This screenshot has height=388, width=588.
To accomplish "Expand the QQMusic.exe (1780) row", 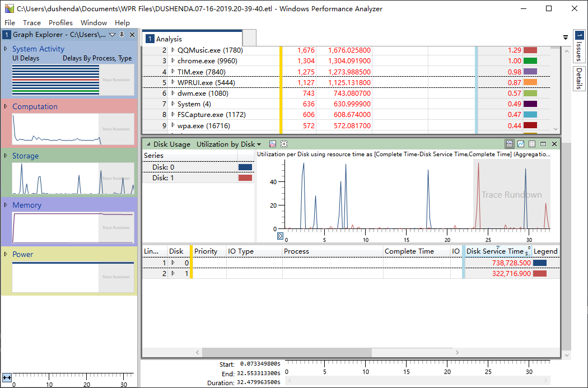I will click(x=173, y=50).
